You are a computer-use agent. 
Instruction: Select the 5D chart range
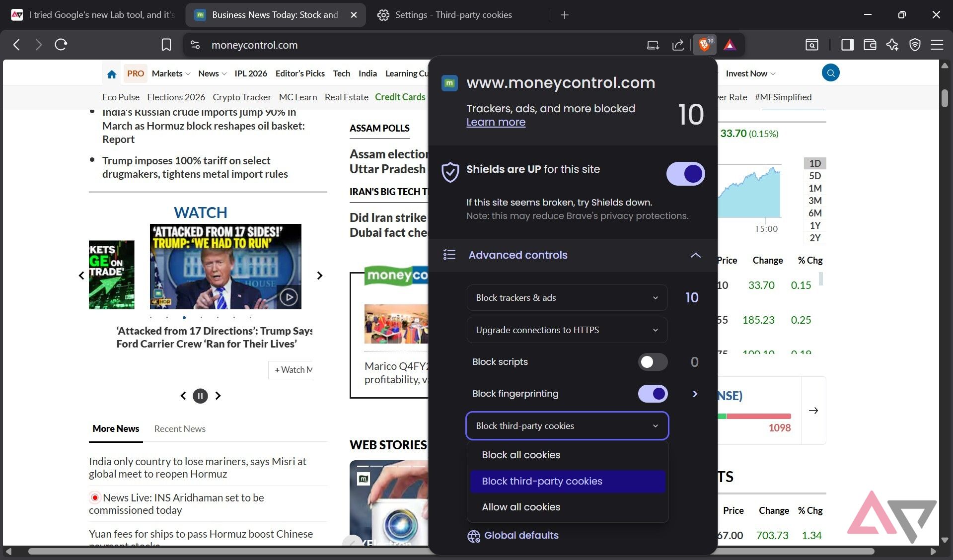[x=815, y=176]
